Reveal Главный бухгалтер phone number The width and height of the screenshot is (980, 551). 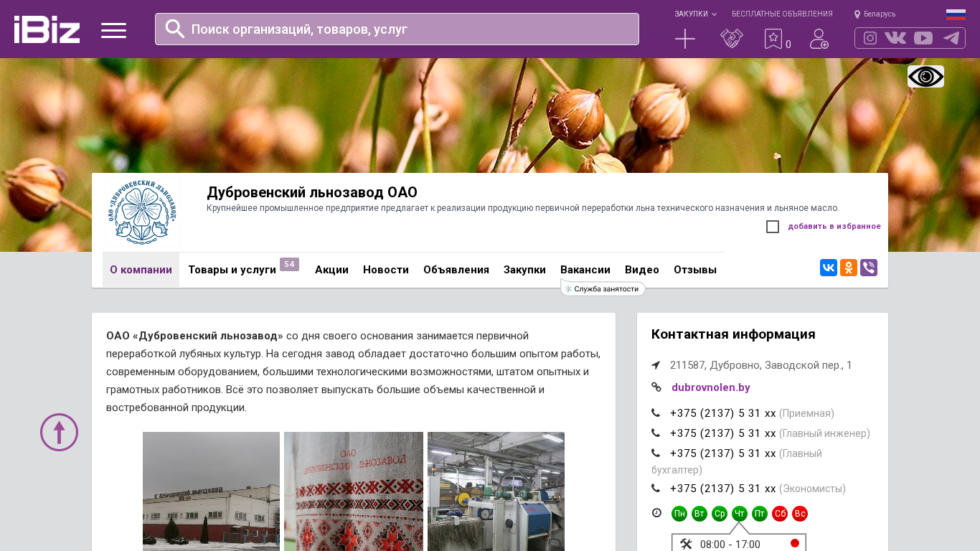coord(722,453)
